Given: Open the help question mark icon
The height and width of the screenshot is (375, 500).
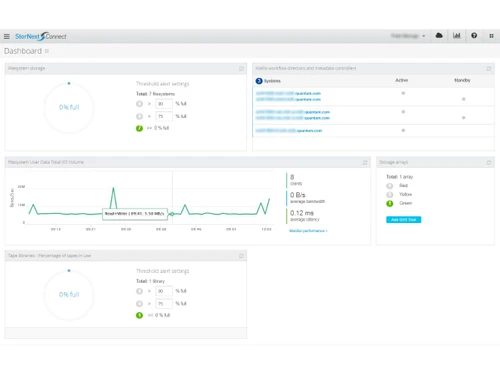Looking at the screenshot, I should tap(474, 35).
